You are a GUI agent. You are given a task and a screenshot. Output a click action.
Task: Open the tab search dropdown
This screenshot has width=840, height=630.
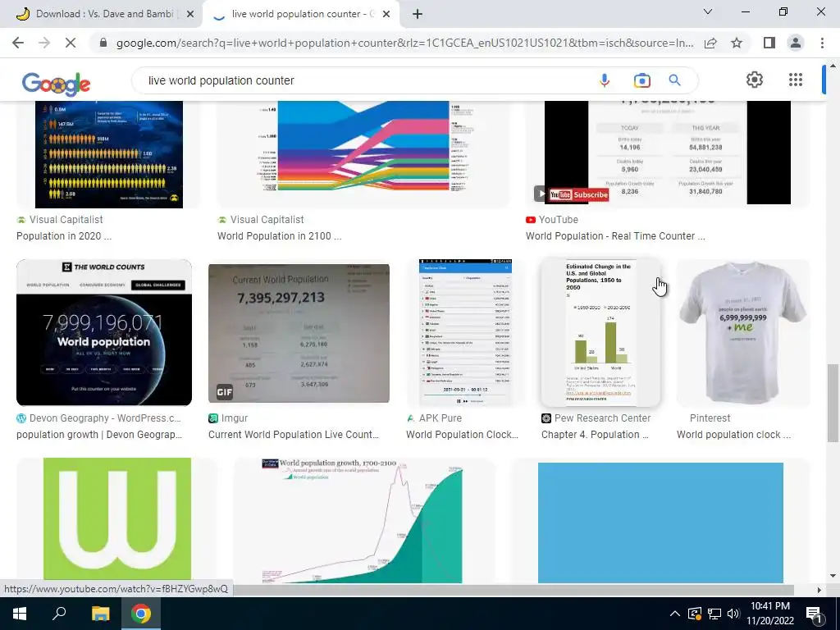pos(708,11)
